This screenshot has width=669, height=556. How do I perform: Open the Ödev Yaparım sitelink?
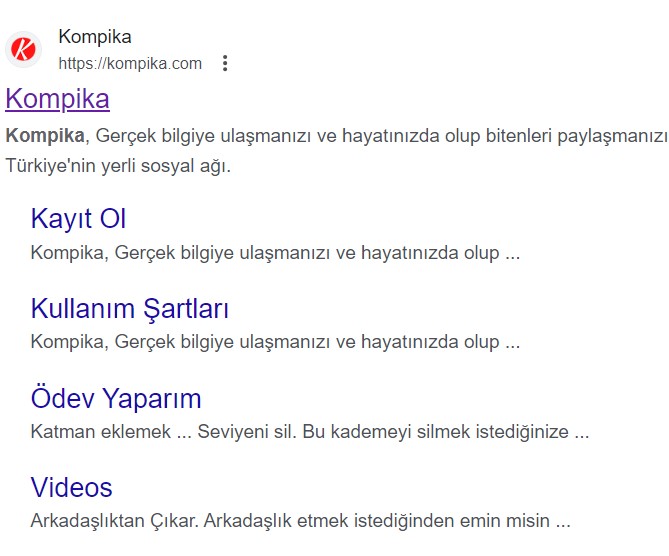click(x=116, y=399)
